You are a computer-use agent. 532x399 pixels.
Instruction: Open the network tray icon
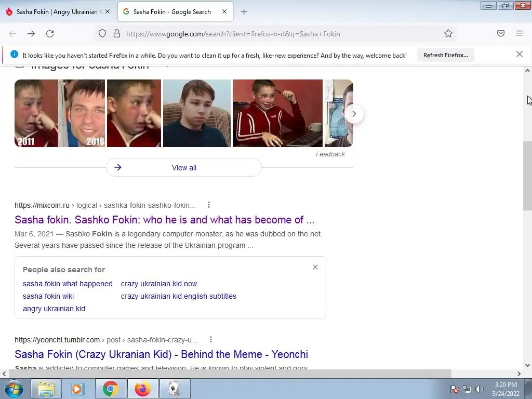[467, 389]
